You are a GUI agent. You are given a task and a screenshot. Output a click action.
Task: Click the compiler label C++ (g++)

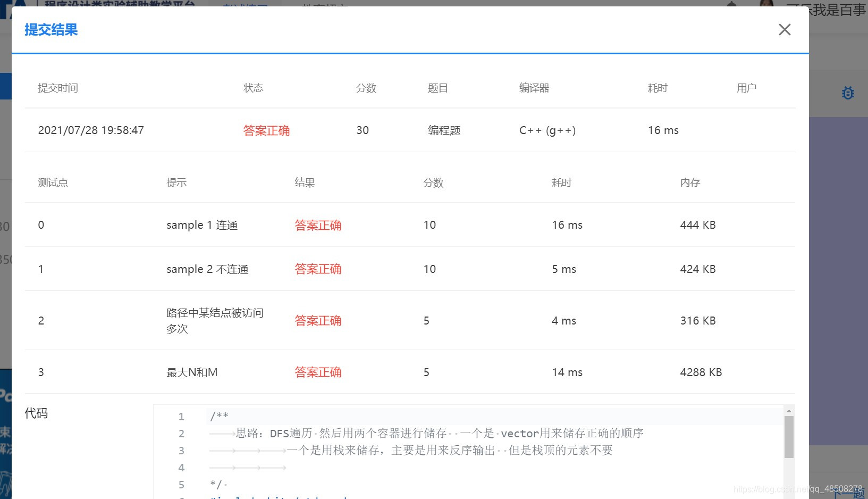point(547,130)
